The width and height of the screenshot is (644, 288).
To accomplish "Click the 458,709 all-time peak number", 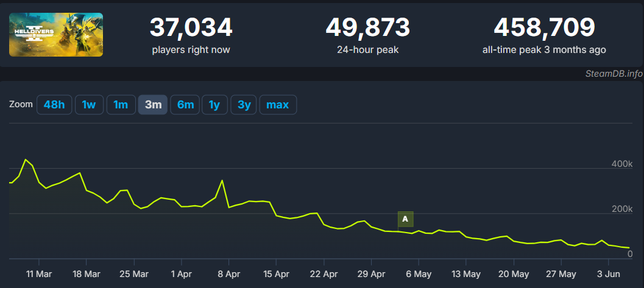I will 543,28.
